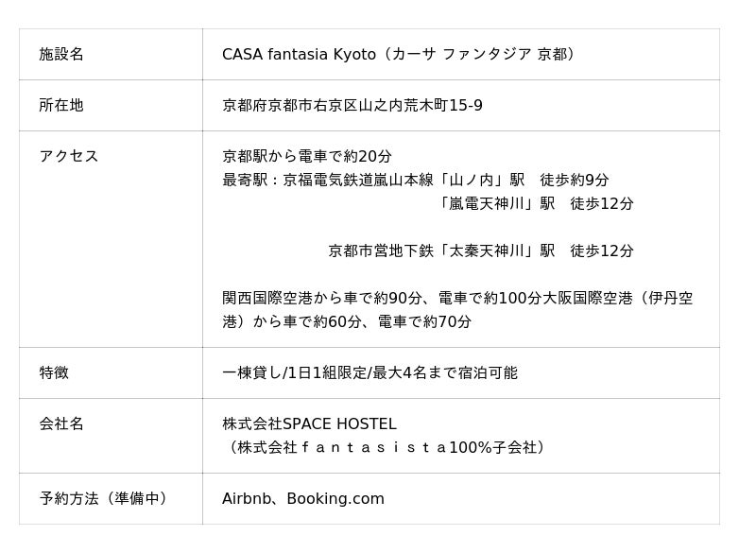The height and width of the screenshot is (553, 756).
Task: Click the アクセス label cell
Action: 68,157
